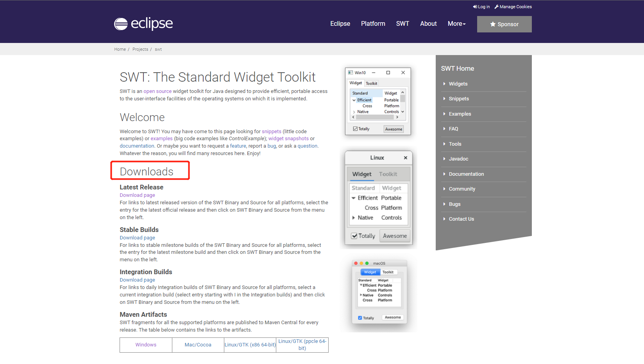Open the SWT nav menu item
Viewport: 644px width, 364px height.
pyautogui.click(x=402, y=24)
